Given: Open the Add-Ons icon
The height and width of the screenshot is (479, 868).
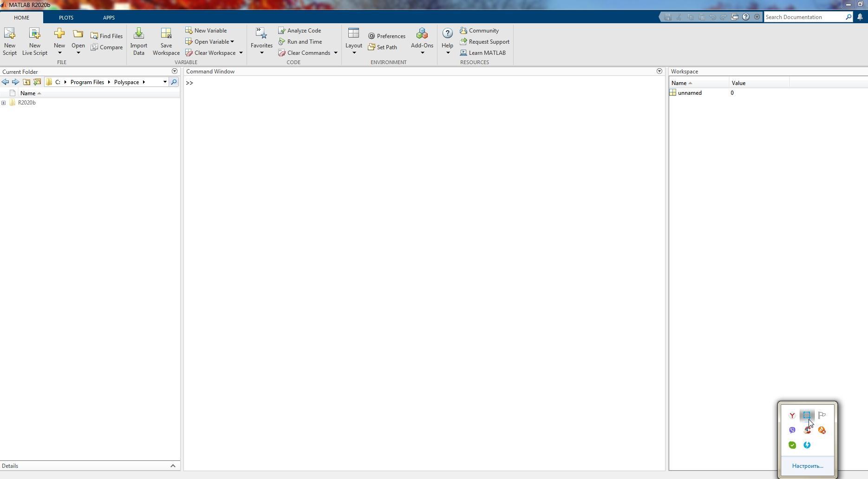Looking at the screenshot, I should tap(422, 34).
